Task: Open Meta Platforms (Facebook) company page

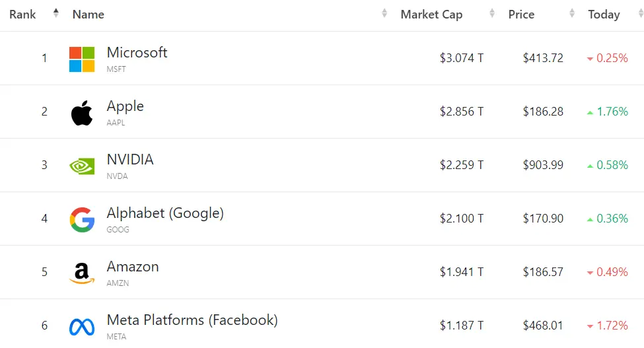Action: point(192,320)
